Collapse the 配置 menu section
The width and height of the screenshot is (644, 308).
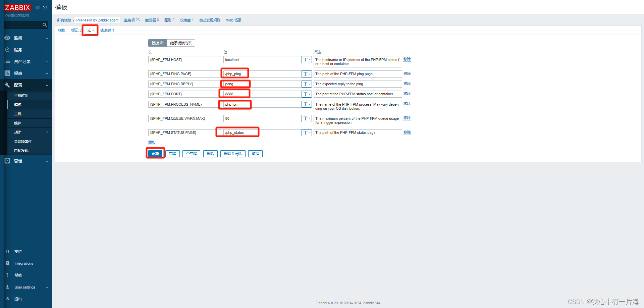(x=47, y=85)
